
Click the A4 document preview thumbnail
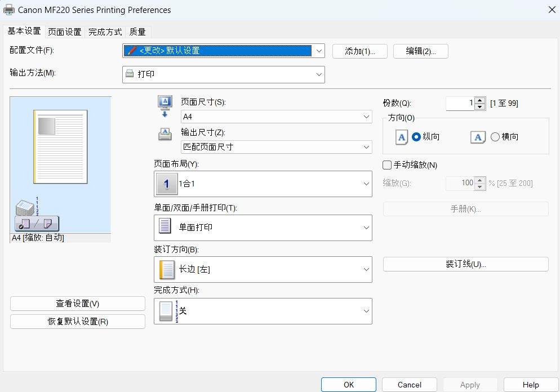[60, 146]
